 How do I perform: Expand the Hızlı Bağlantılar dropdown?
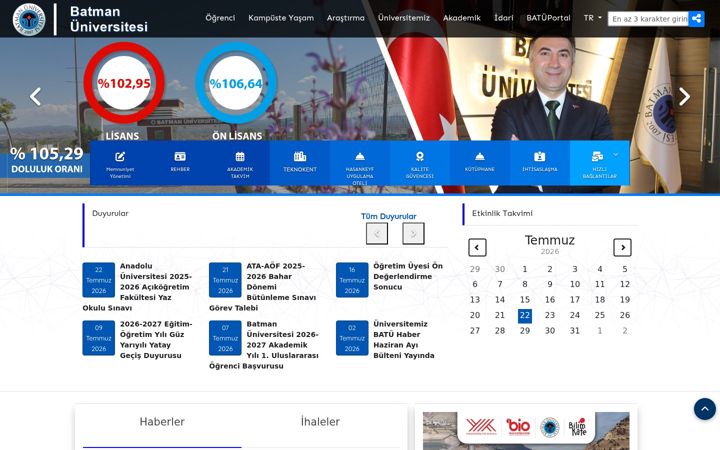[599, 163]
